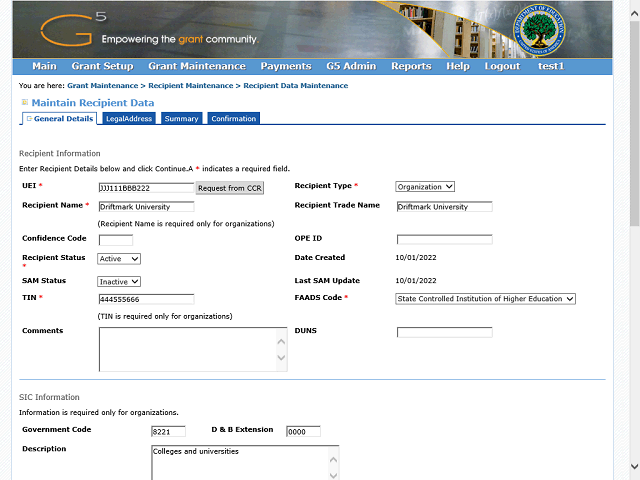
Task: Click the TIN input field
Action: (146, 299)
